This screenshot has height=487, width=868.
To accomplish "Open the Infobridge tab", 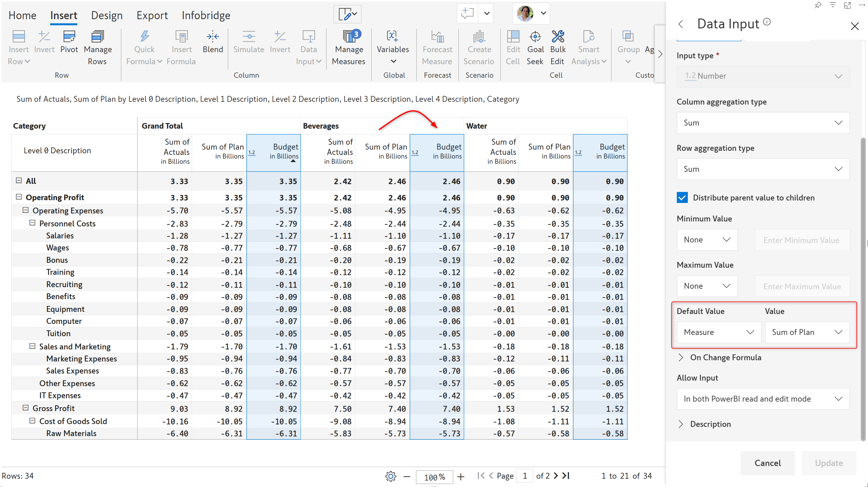I will point(206,15).
